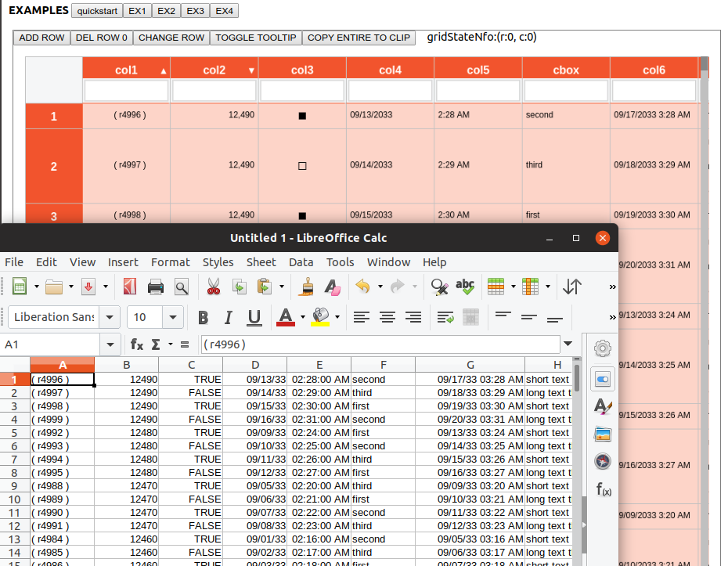Open the Format menu
This screenshot has width=728, height=566.
tap(171, 262)
